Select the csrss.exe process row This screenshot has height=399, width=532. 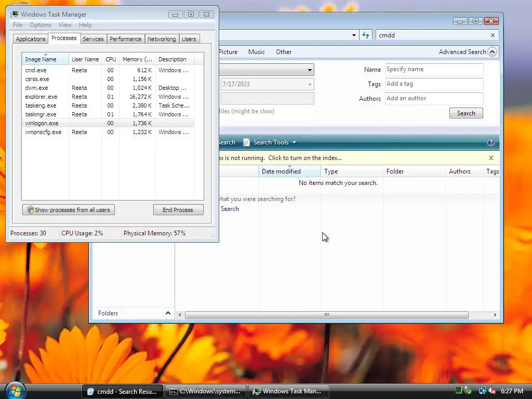click(x=108, y=79)
